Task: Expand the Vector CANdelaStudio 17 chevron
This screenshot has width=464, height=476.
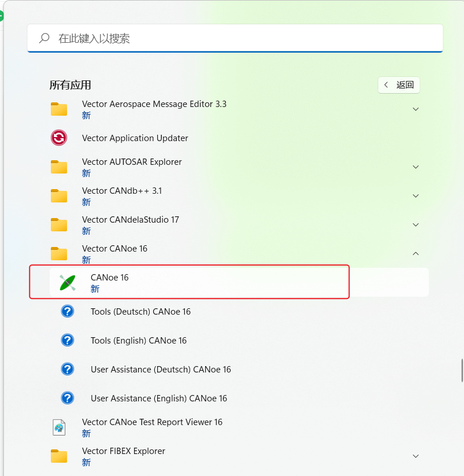Action: pyautogui.click(x=416, y=224)
